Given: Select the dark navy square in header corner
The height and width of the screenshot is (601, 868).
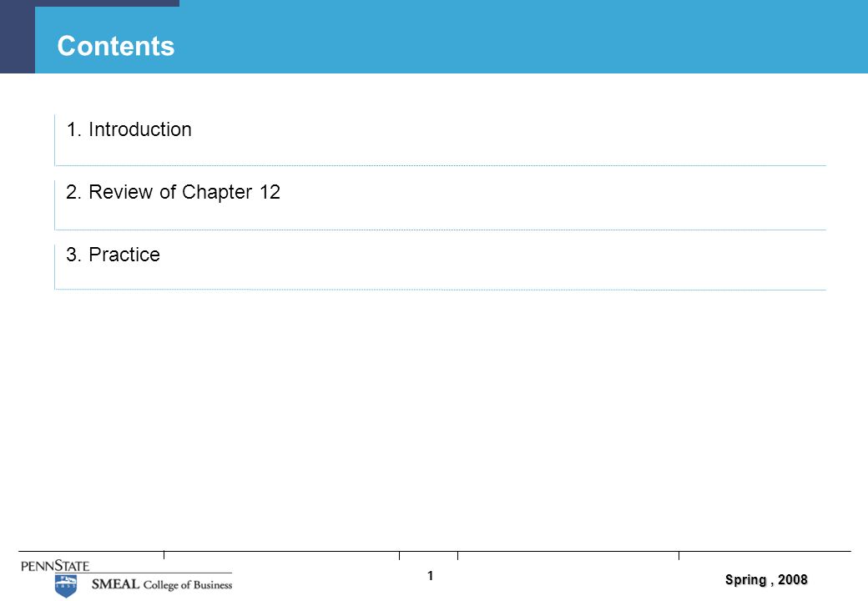Looking at the screenshot, I should (x=18, y=37).
